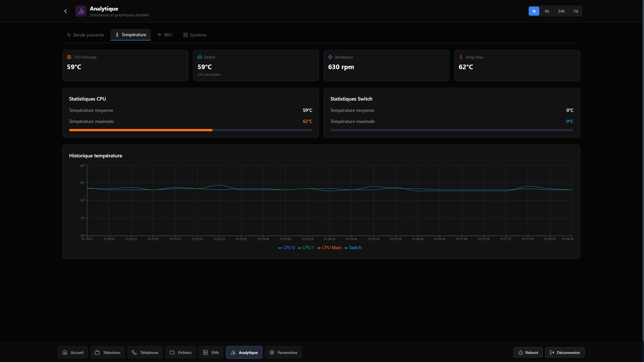Click the orange 62°C maximum temperature

[x=307, y=121]
